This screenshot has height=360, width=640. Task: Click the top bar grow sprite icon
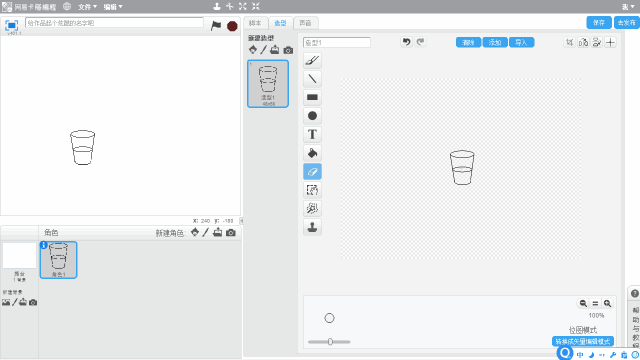point(243,6)
